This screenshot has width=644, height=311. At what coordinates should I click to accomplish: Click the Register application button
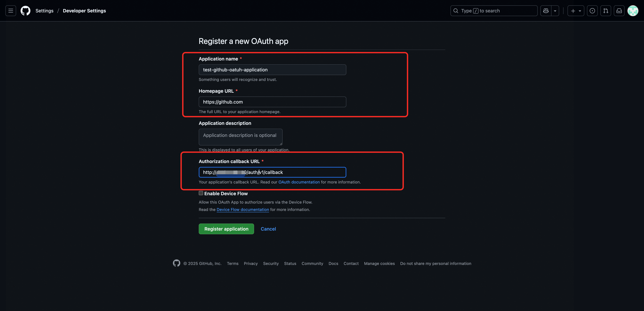[x=226, y=229]
